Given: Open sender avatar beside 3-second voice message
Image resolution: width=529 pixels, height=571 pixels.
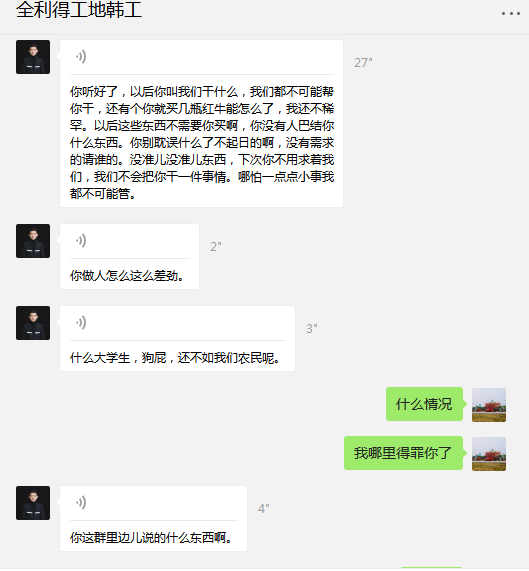Looking at the screenshot, I should coord(33,323).
